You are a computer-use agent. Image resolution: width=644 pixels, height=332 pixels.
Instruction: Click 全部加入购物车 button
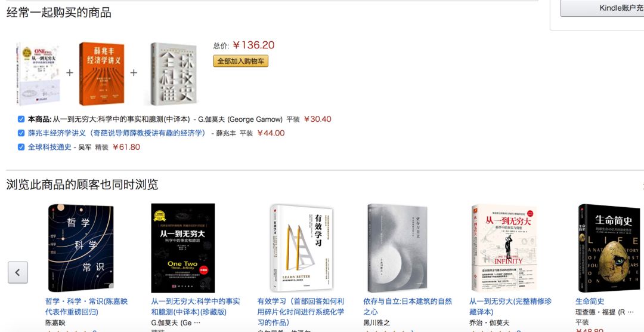241,61
